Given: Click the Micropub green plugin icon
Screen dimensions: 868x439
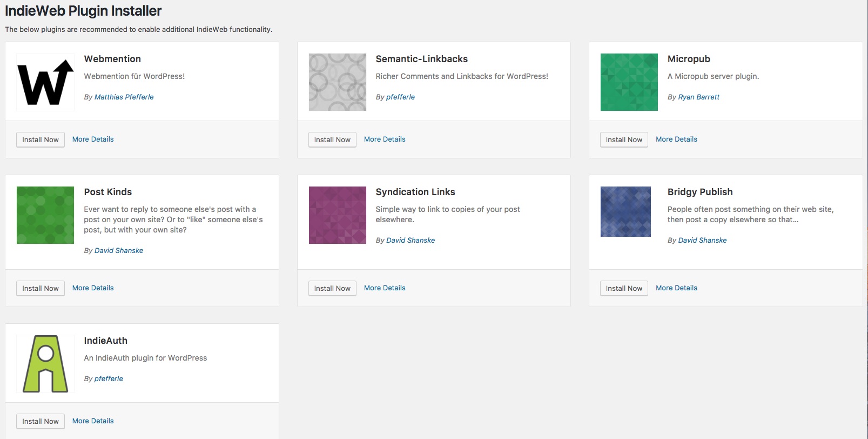Looking at the screenshot, I should 629,82.
